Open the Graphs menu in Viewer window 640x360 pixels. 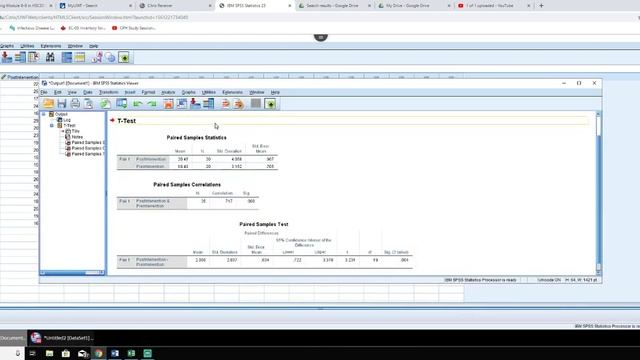(189, 93)
